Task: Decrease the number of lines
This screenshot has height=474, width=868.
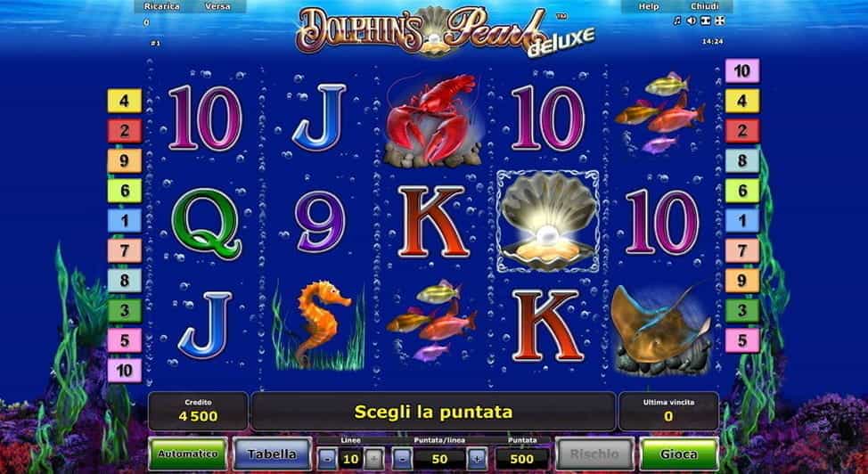Action: click(327, 459)
